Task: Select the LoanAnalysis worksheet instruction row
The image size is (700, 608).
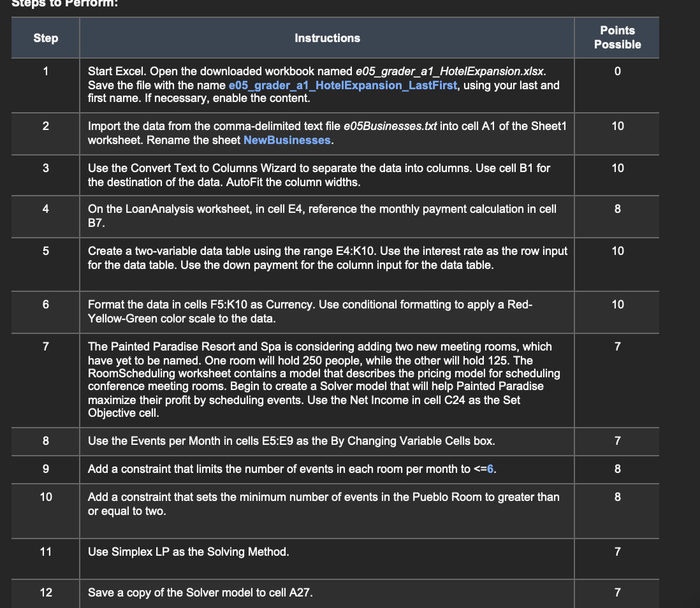Action: 326,217
